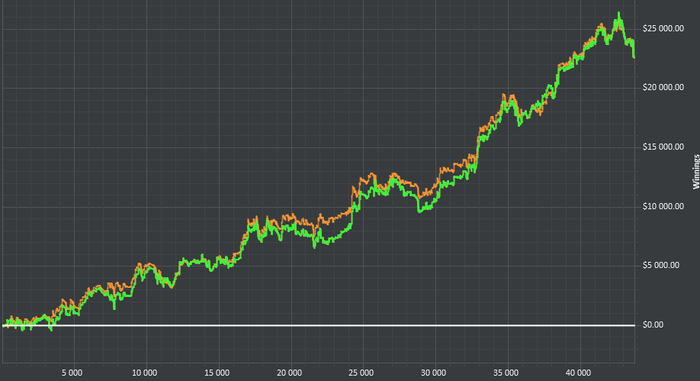Click the 40 000 hands axis label
700x381 pixels.
(578, 373)
